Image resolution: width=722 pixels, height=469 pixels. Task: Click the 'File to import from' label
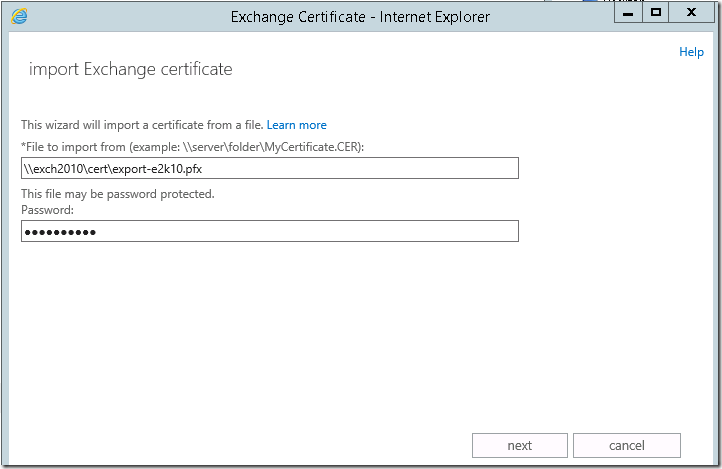192,147
